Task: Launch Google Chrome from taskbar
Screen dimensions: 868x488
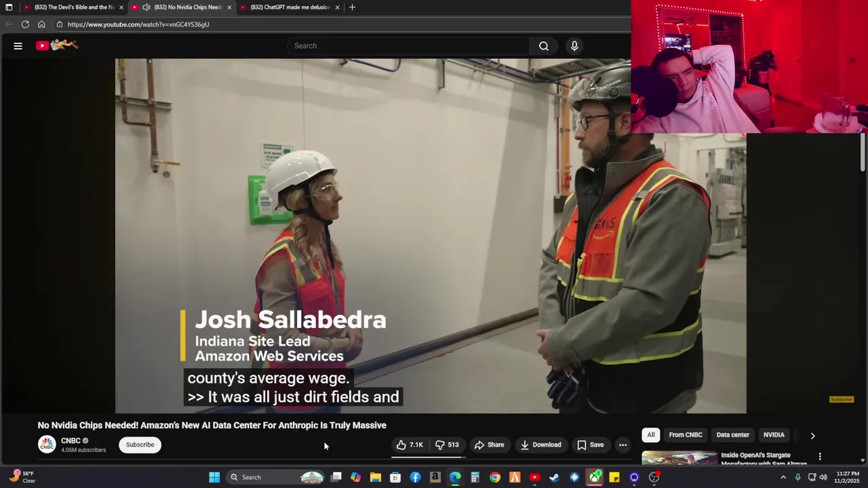Action: pos(495,477)
